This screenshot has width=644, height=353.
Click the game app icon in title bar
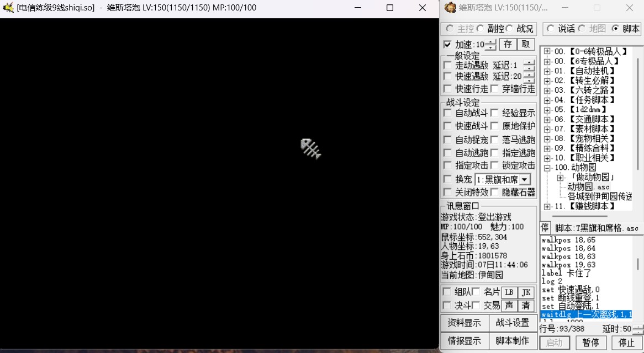[x=8, y=8]
